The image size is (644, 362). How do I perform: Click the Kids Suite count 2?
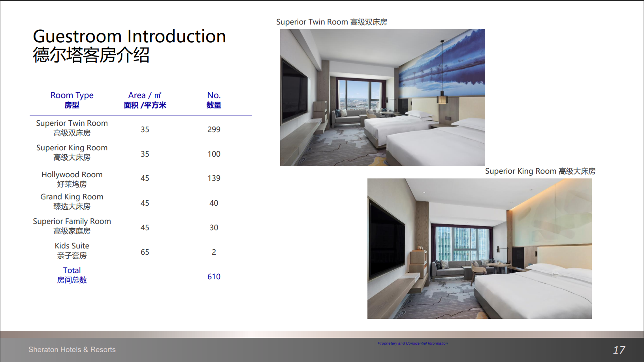click(214, 252)
